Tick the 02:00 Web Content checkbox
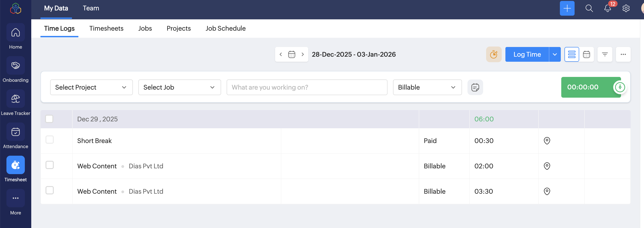This screenshot has width=644, height=228. 49,165
